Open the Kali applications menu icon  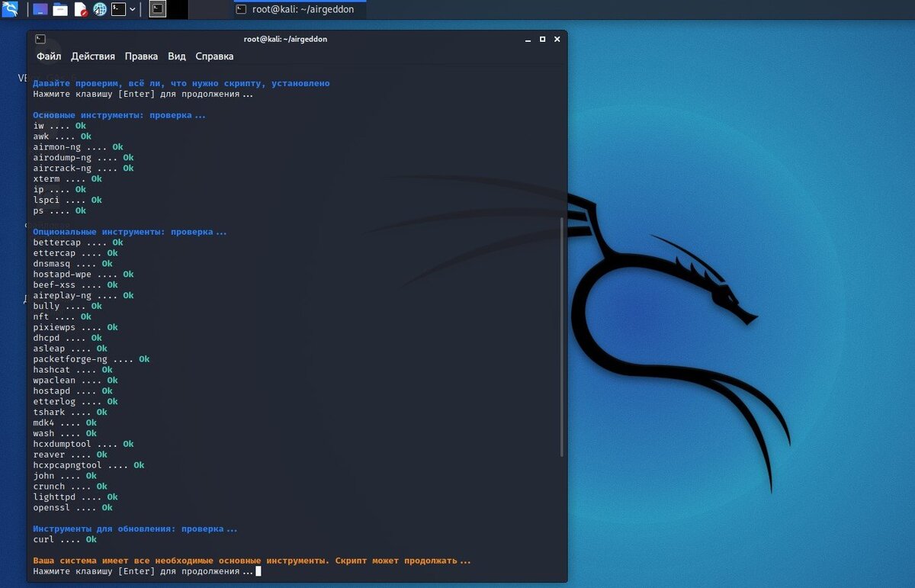10,9
